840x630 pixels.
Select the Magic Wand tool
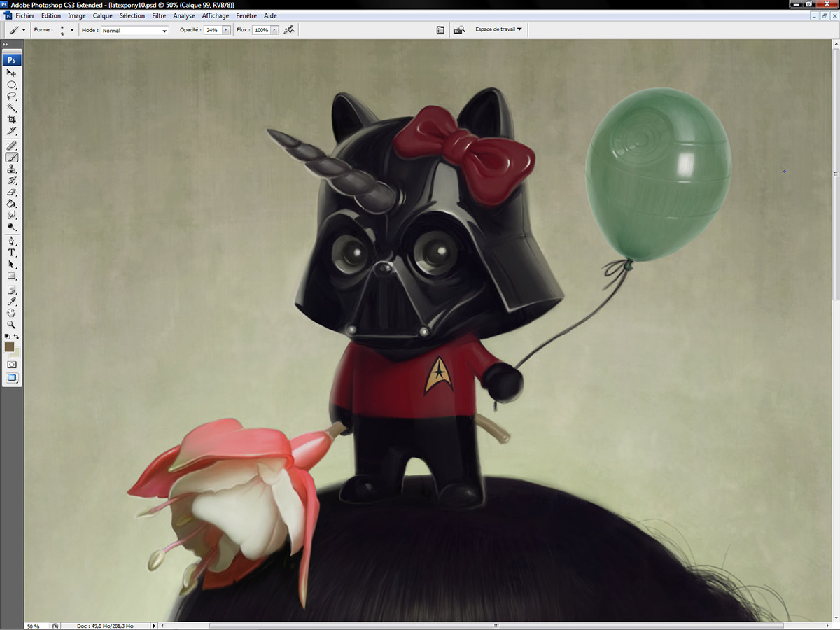point(12,108)
